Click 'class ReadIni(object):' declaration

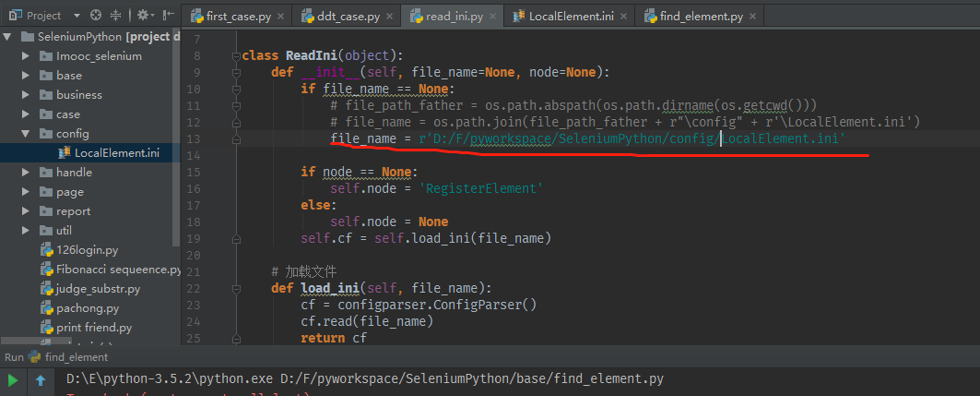coord(323,55)
